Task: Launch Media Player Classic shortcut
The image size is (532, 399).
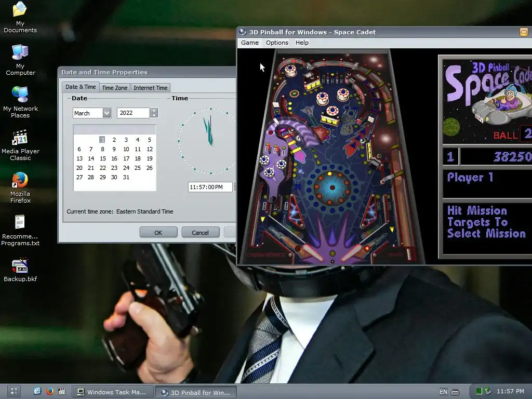Action: [20, 145]
